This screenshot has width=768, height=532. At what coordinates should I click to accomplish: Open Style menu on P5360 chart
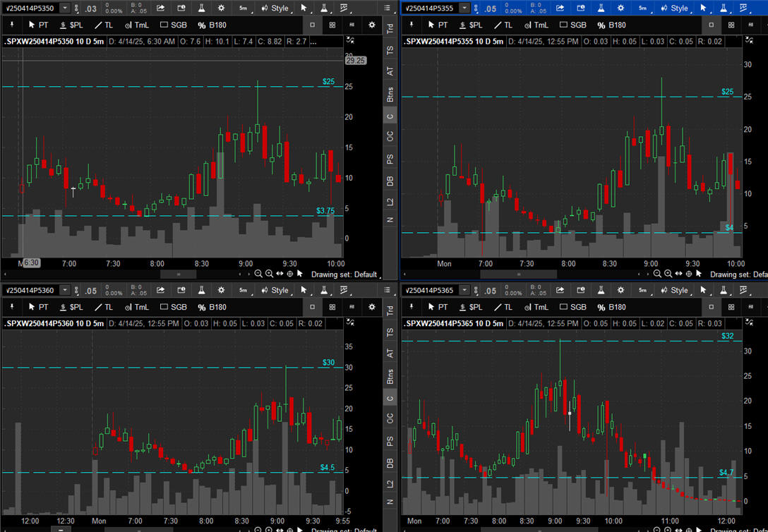point(276,290)
